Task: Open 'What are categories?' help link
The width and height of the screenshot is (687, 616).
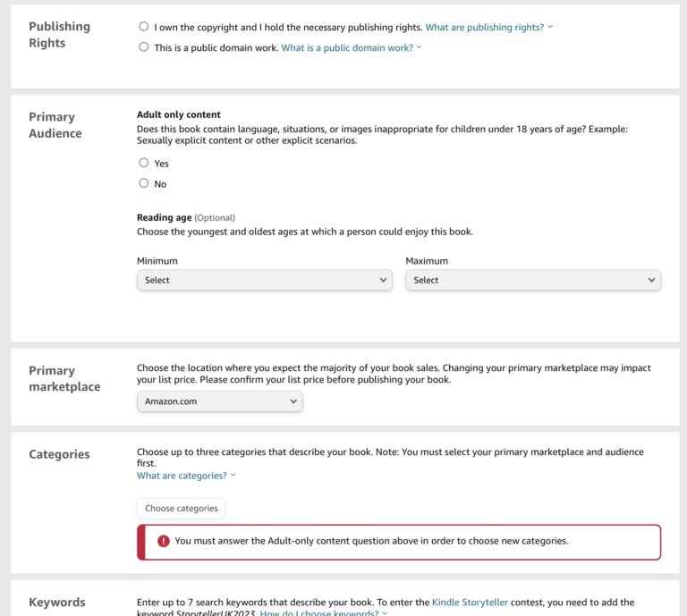Action: pyautogui.click(x=182, y=476)
